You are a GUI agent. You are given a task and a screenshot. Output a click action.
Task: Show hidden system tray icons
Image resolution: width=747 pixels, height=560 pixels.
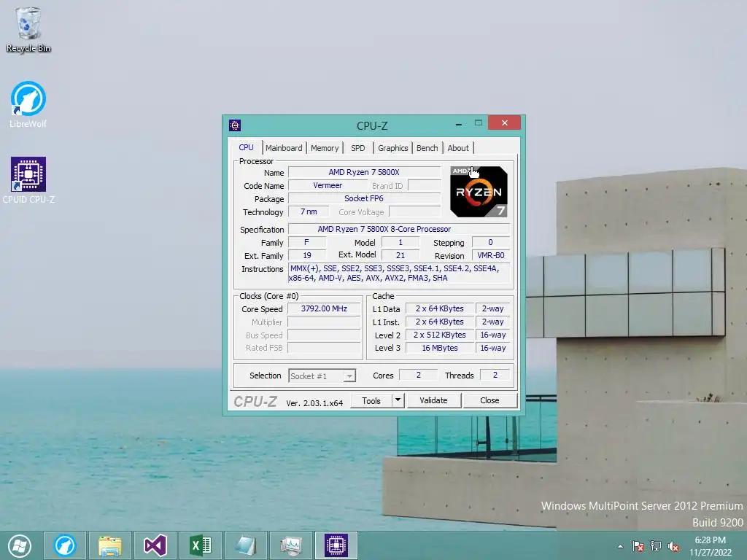pyautogui.click(x=620, y=546)
